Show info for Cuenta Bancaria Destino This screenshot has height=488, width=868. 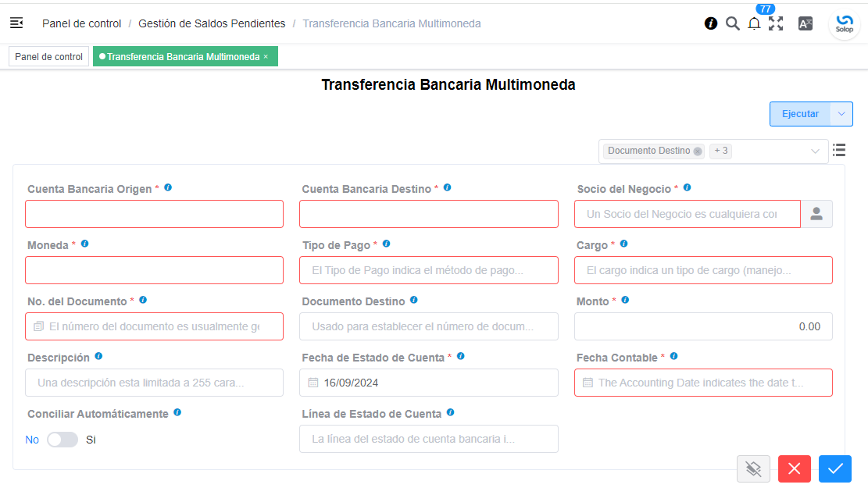click(x=448, y=187)
